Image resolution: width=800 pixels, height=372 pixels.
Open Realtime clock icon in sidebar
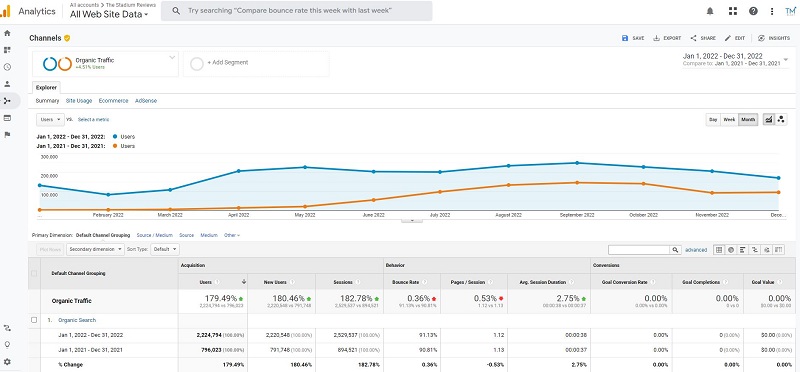coord(7,67)
